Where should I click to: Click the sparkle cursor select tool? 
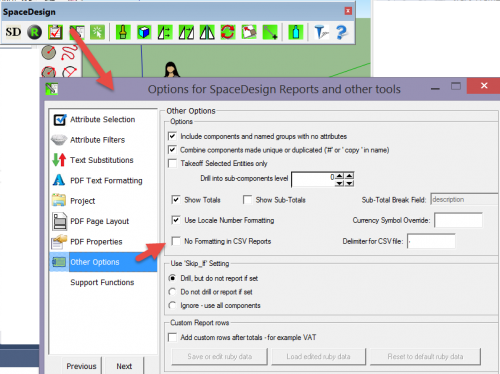click(97, 32)
